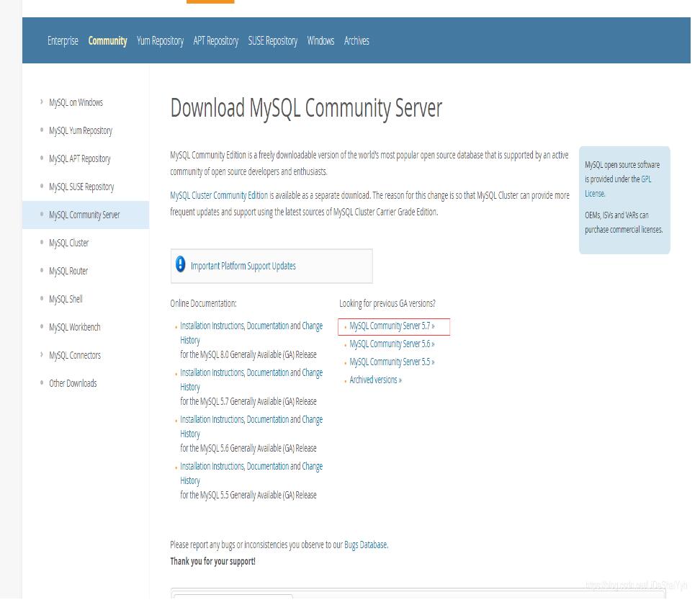Screen dimensions: 700x600
Task: Open the APT Repository tab
Action: click(215, 41)
